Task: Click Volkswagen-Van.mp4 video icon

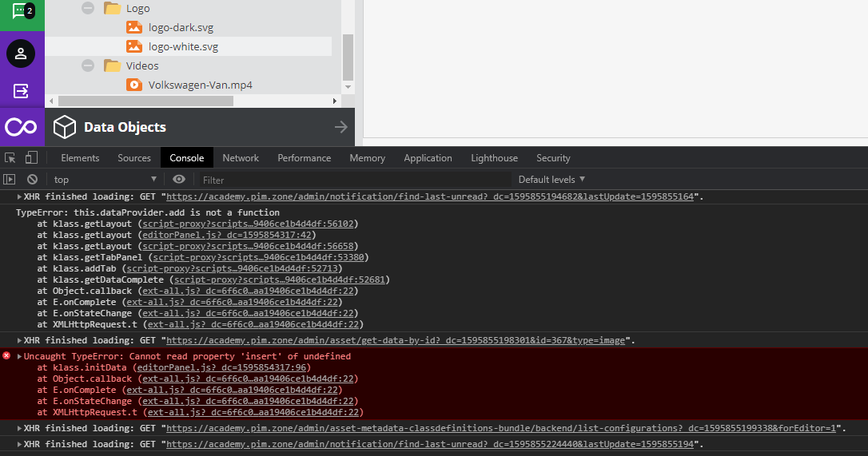Action: pos(134,85)
